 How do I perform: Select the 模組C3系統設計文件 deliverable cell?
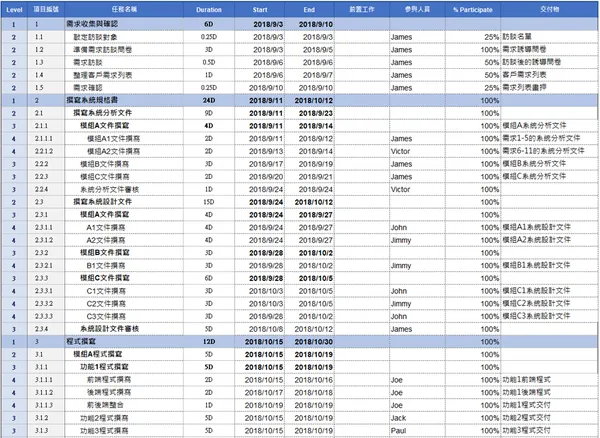[549, 316]
